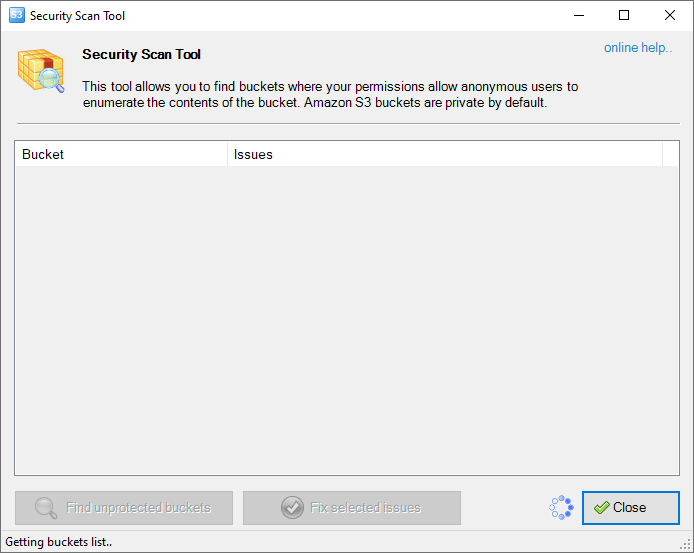
Task: Click the resize grip in status bar
Action: [686, 544]
